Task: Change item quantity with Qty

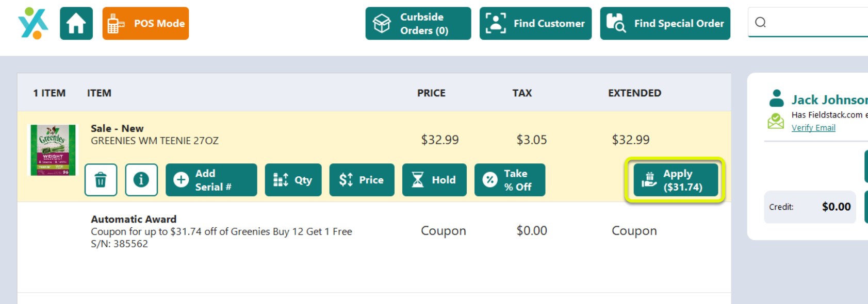Action: click(x=293, y=180)
